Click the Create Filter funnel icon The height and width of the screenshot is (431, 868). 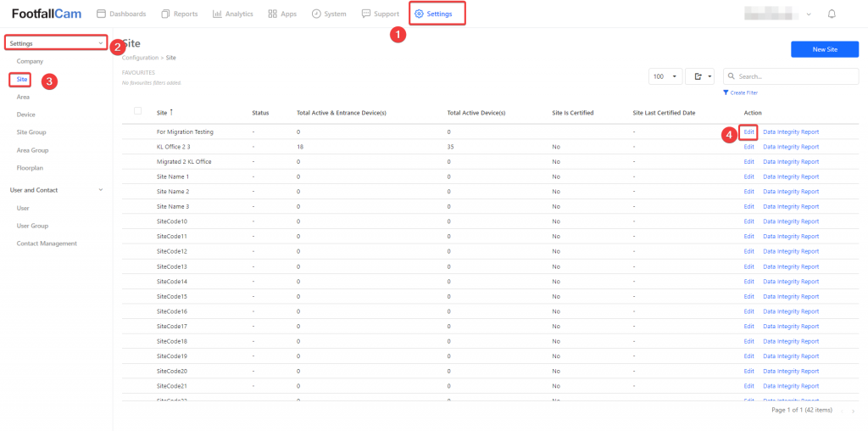click(x=726, y=92)
